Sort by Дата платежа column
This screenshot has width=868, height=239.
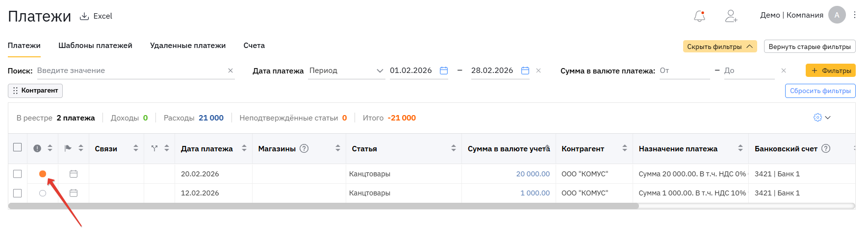coord(244,148)
